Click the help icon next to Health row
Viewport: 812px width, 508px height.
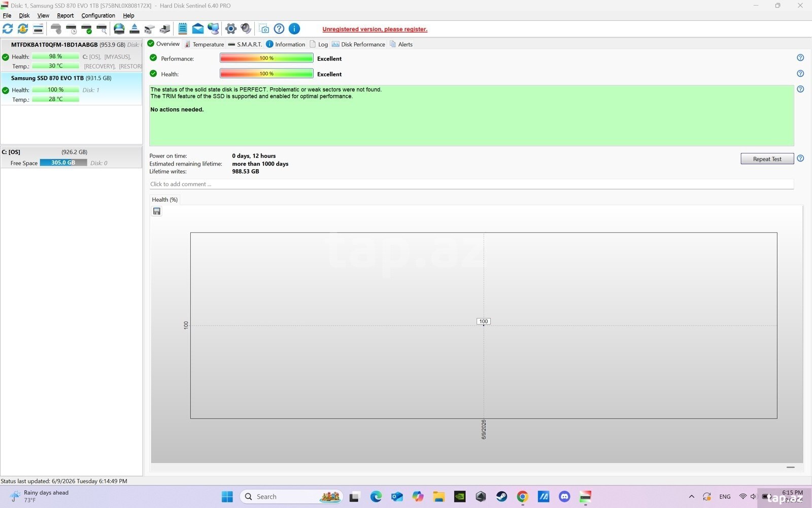click(x=800, y=74)
